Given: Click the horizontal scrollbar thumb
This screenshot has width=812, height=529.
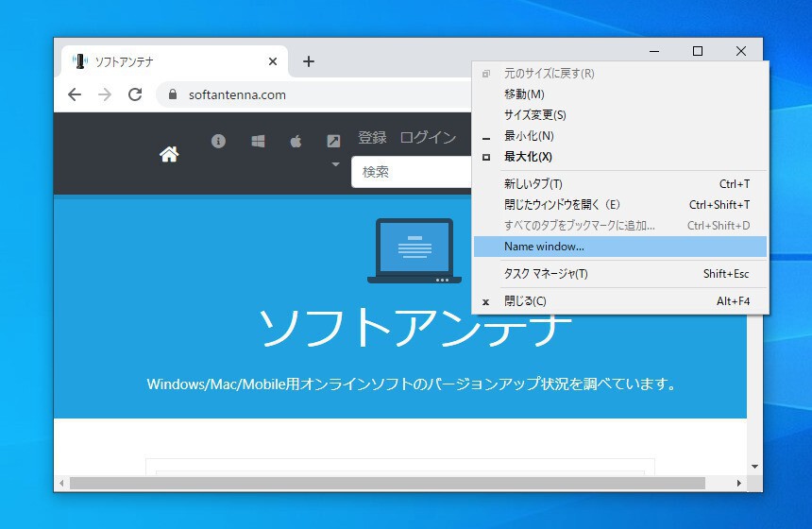Looking at the screenshot, I should [x=387, y=483].
